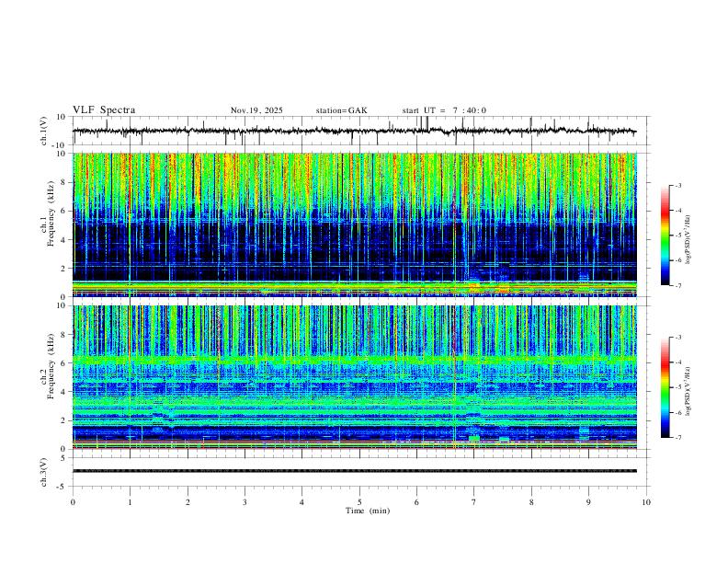Click the "Time (min)" axis title
Image resolution: width=728 pixels, height=563 pixels.
368,511
